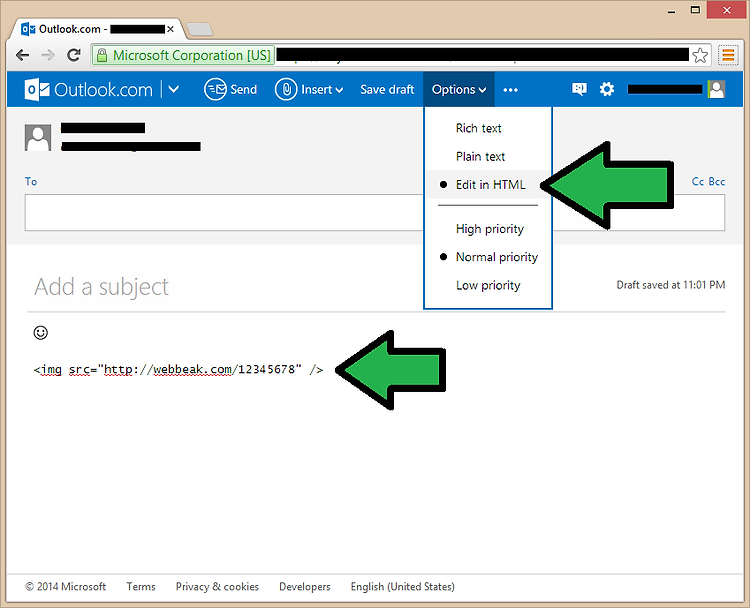
Task: Send the email message
Action: pos(231,89)
